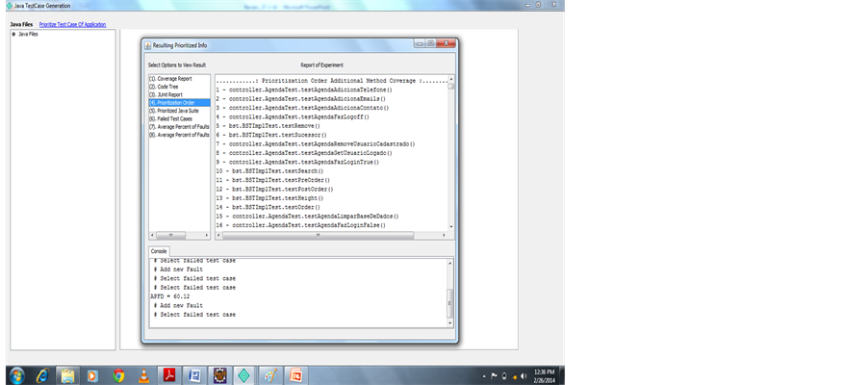Click line 7 testAgendaRemoveUsuarioCadastrado()
868x385 pixels.
tap(316, 144)
